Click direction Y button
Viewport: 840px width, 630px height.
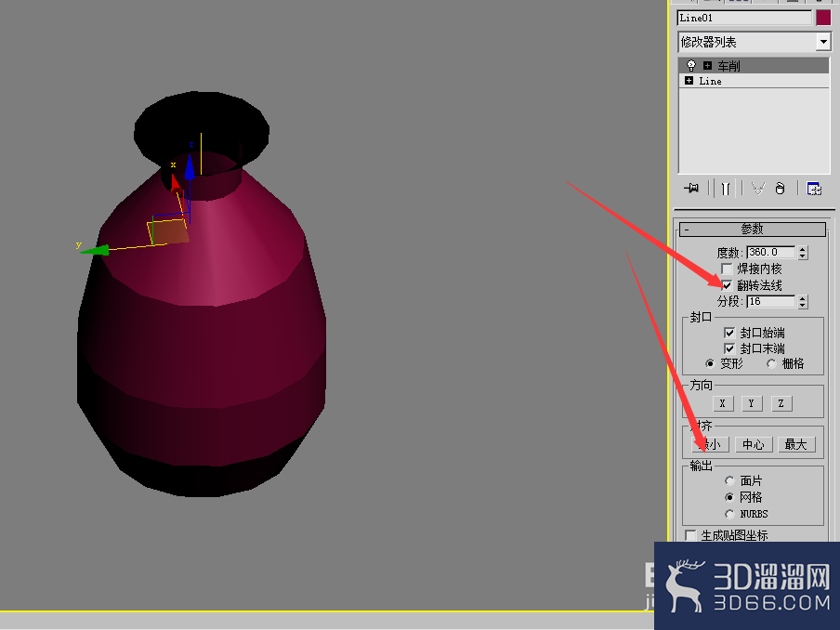pos(752,403)
